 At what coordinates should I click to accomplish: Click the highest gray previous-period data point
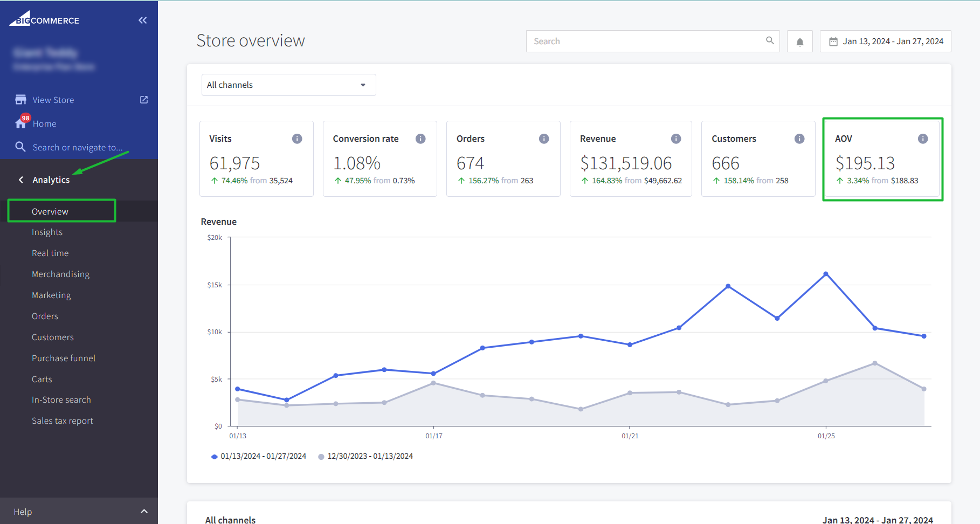(x=875, y=363)
